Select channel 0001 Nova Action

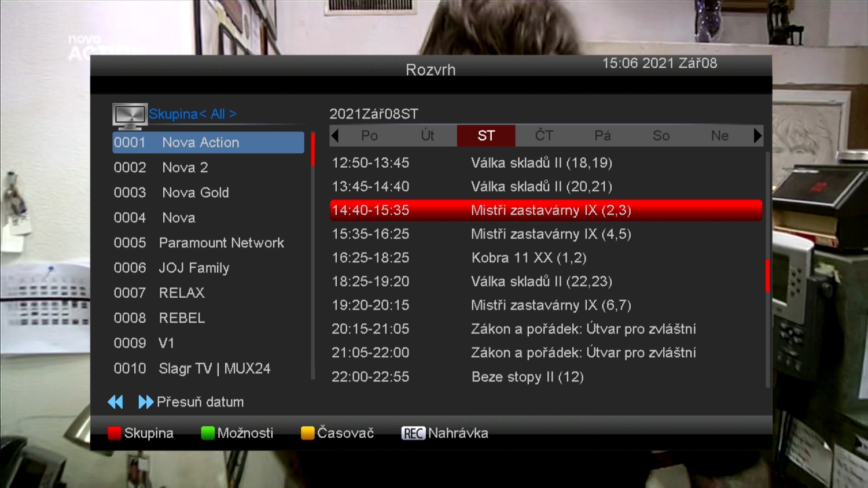click(208, 142)
